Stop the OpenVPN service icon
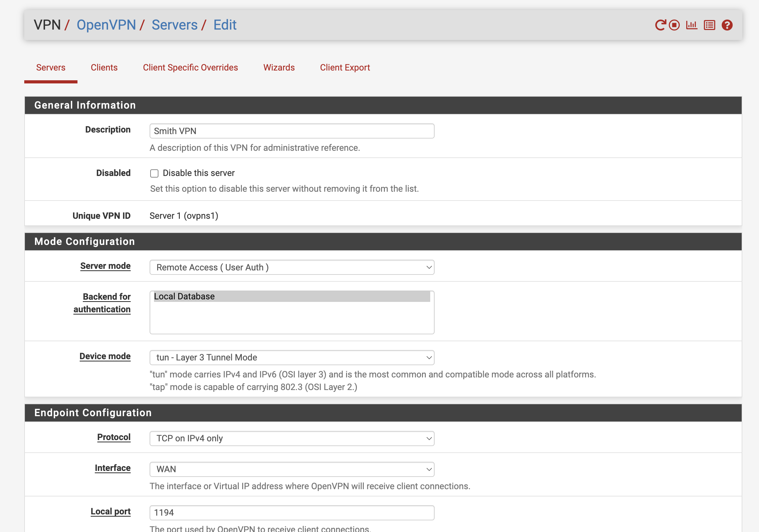 (x=674, y=25)
